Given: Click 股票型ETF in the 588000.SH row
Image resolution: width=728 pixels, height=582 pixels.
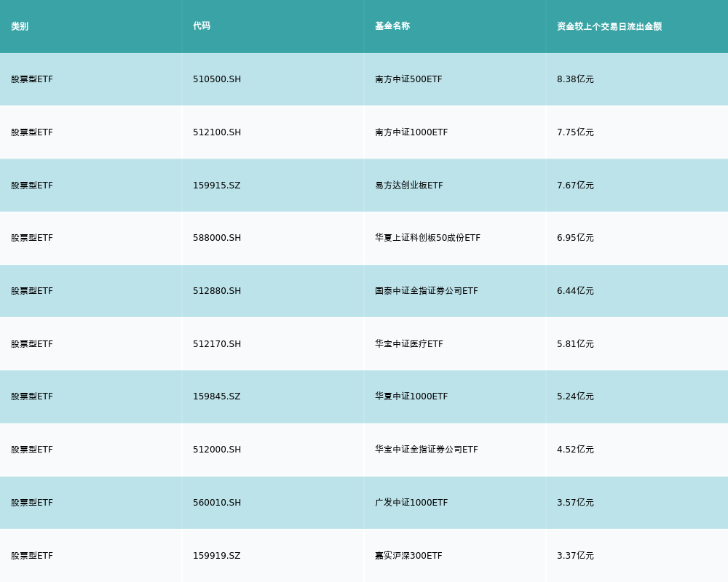Looking at the screenshot, I should click(32, 238).
